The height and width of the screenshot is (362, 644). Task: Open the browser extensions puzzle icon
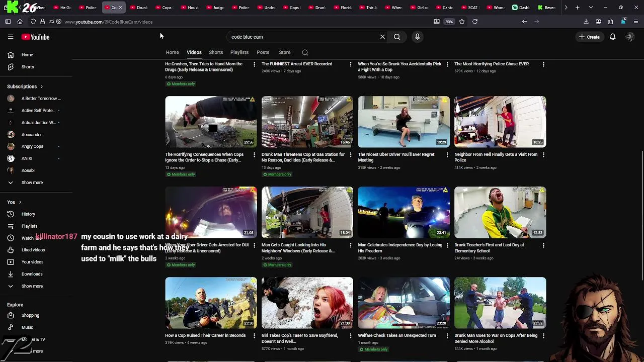(x=610, y=22)
